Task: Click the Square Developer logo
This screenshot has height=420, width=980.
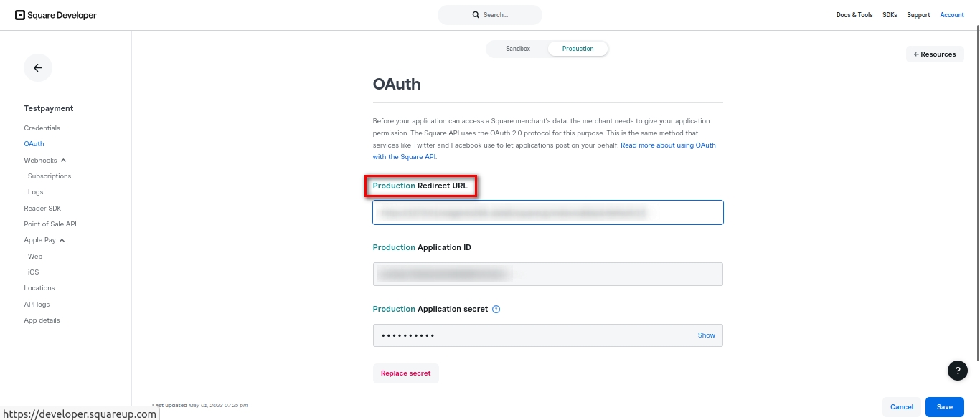Action: [56, 15]
